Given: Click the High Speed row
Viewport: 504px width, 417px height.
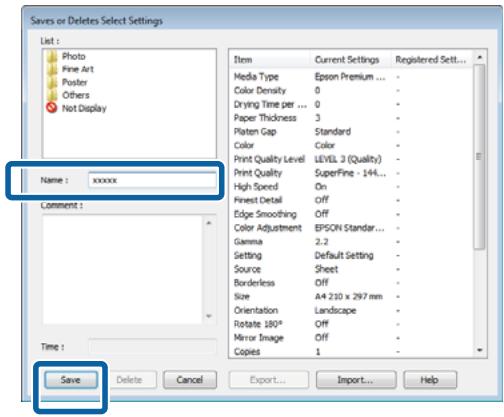Looking at the screenshot, I should pos(351,187).
